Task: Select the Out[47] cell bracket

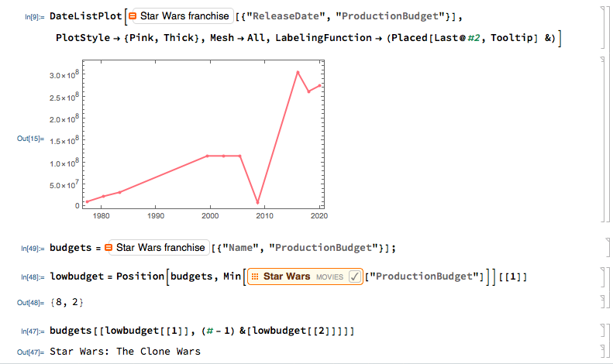Action: pos(603,351)
